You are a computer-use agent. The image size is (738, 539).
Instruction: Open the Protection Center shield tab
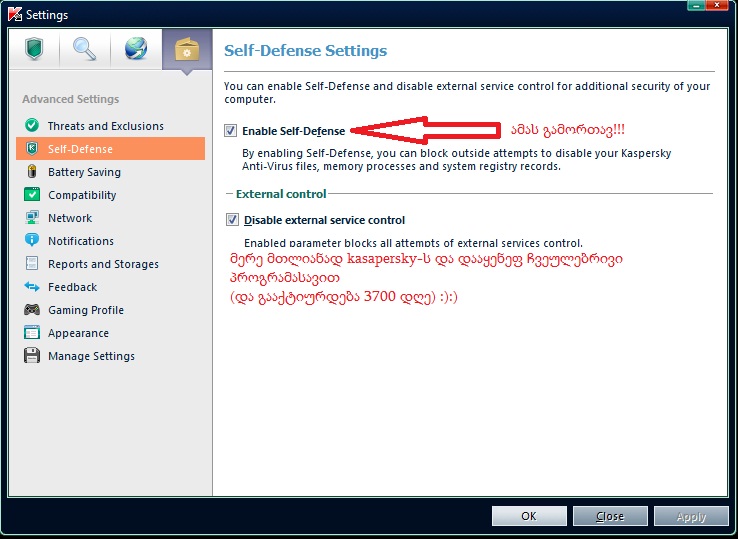pyautogui.click(x=34, y=49)
